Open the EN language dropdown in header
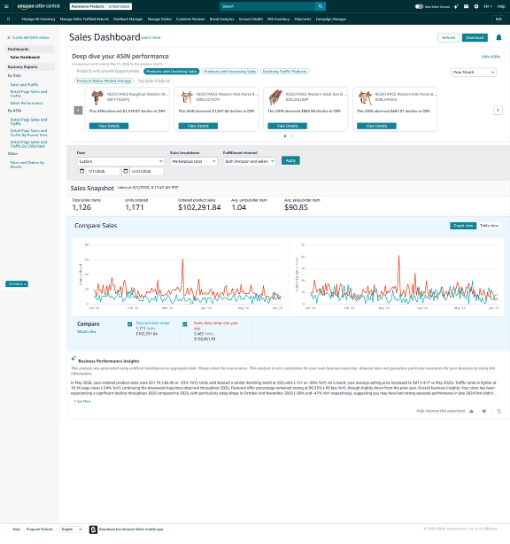 coord(488,6)
